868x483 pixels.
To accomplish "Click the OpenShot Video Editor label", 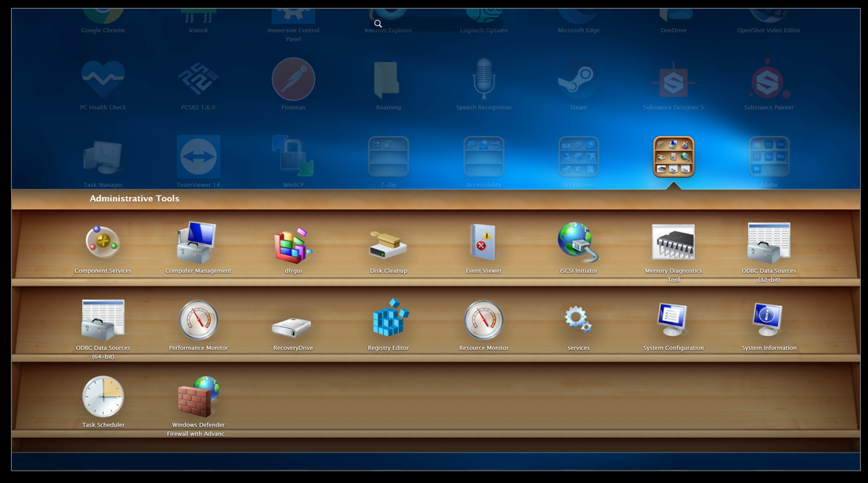I will coord(769,31).
